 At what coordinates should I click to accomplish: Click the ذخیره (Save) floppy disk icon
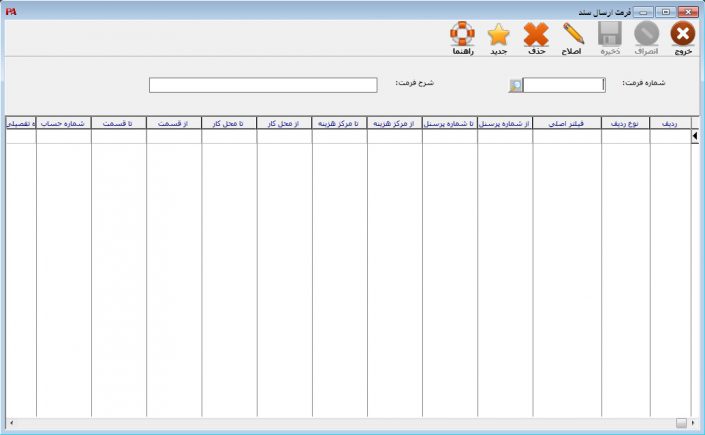(x=610, y=36)
